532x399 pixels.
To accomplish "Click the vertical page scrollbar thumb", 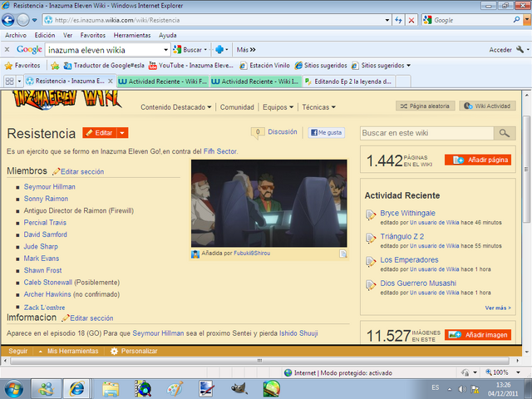I will (526, 169).
